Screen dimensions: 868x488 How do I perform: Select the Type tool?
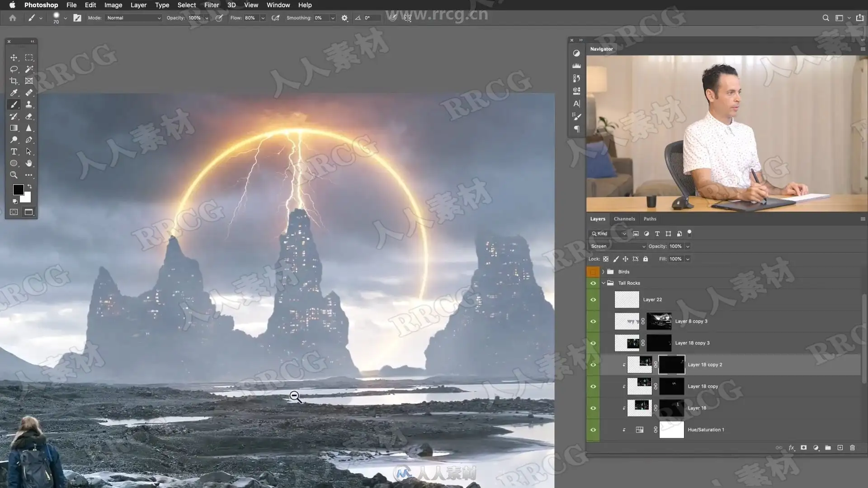pos(14,151)
